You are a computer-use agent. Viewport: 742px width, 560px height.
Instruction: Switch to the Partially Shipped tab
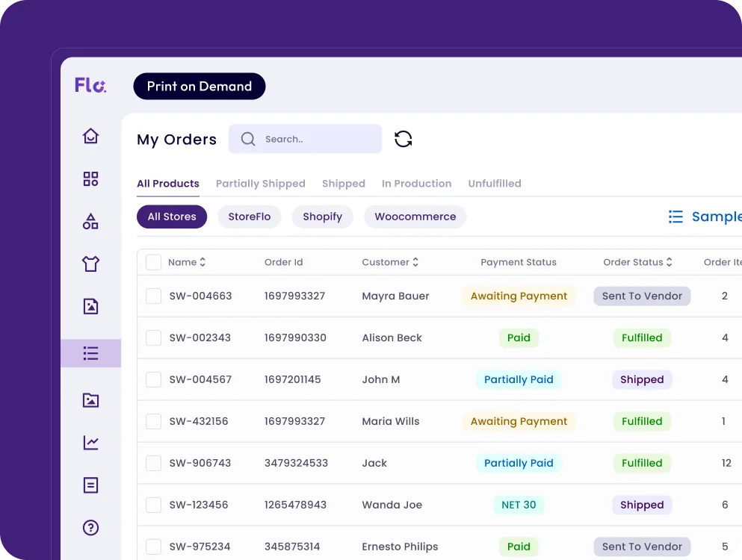click(x=260, y=184)
